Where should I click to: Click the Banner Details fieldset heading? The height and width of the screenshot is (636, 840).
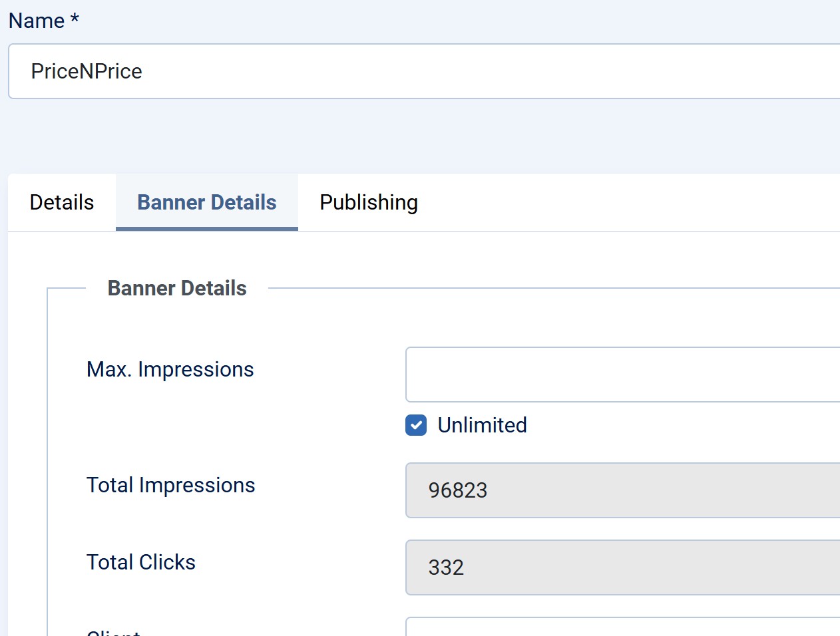point(177,288)
